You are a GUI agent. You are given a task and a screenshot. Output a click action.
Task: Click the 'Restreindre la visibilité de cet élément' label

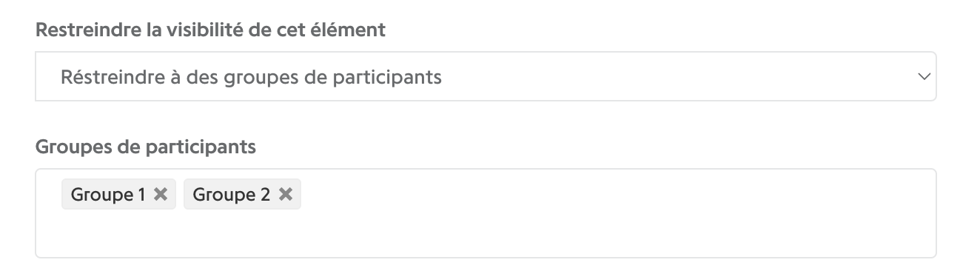tap(211, 30)
